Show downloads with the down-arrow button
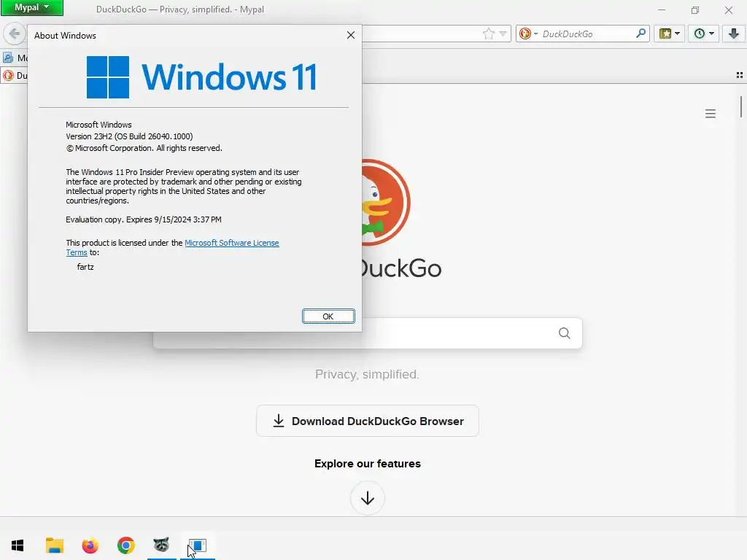 tap(733, 34)
